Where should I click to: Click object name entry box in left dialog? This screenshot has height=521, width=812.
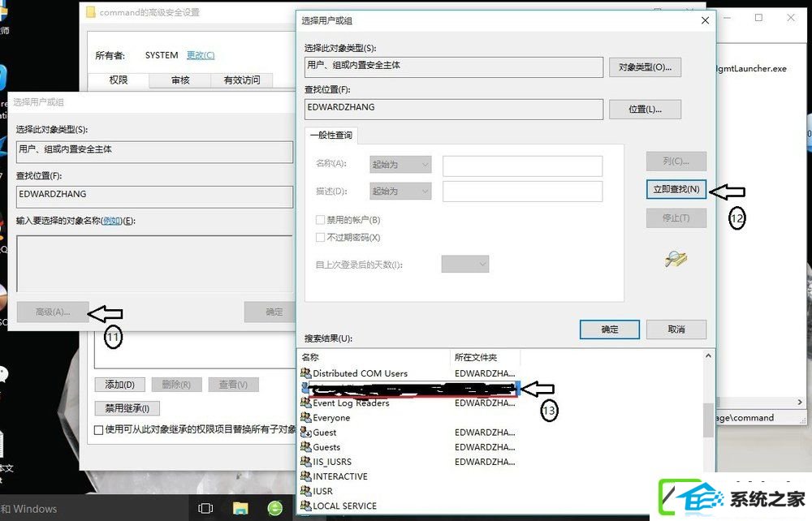[x=154, y=264]
